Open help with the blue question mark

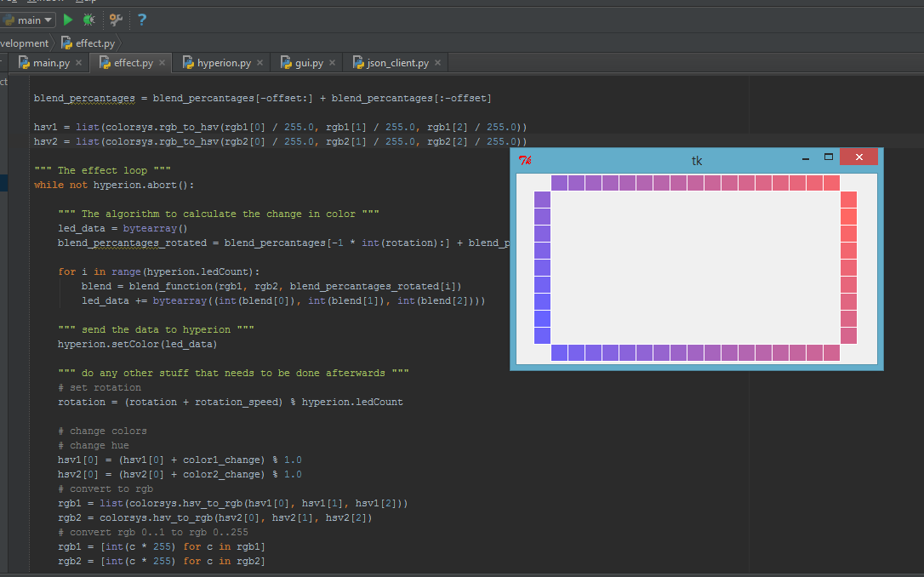click(142, 20)
